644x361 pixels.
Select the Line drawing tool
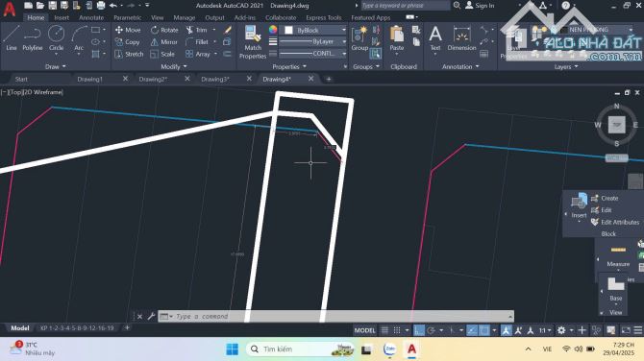pos(12,37)
